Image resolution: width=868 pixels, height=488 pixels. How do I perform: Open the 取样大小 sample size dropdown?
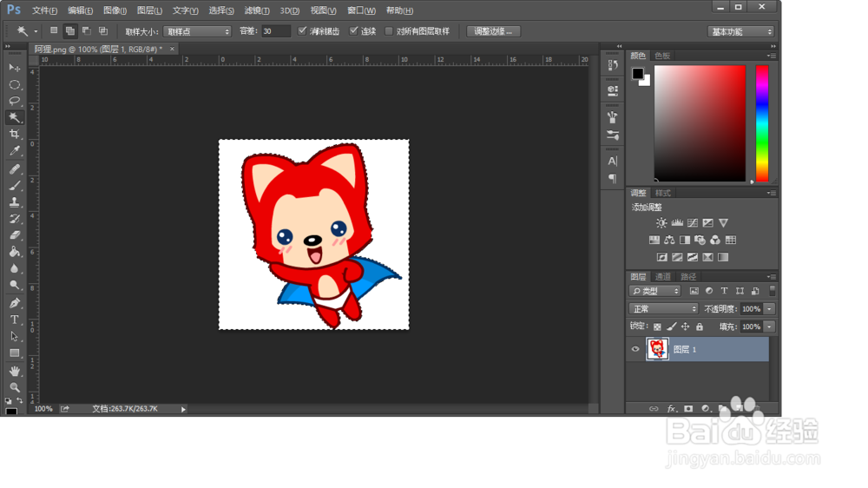[x=197, y=31]
